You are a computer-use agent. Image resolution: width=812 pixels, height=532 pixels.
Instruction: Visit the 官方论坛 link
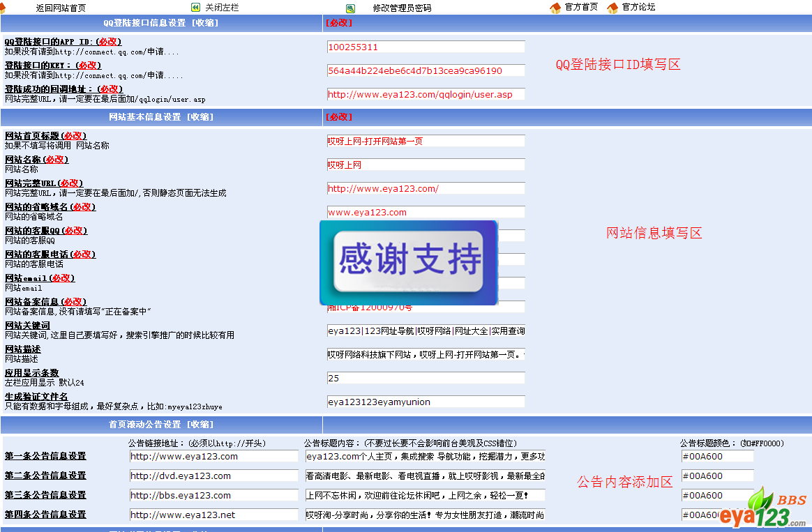(x=638, y=7)
